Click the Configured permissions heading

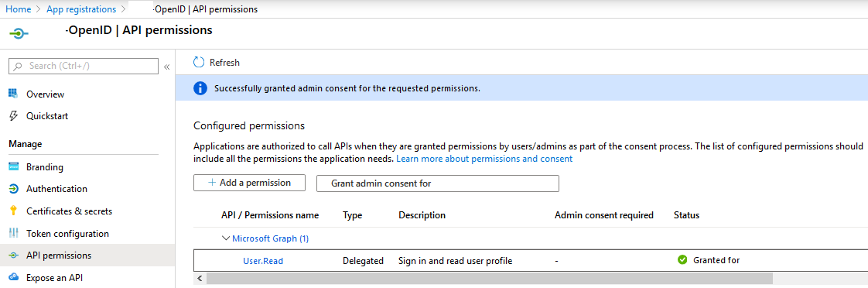pyautogui.click(x=249, y=125)
